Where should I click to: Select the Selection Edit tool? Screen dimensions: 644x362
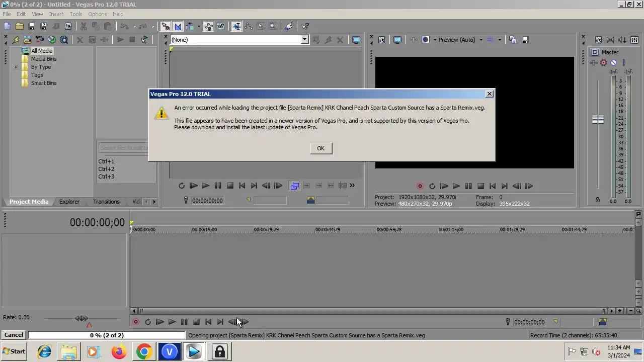[261, 26]
